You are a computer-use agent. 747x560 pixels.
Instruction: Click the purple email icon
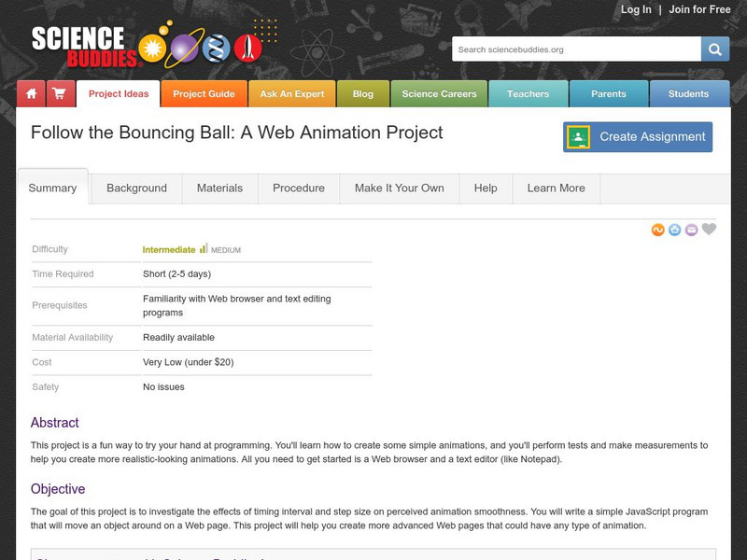pos(691,230)
